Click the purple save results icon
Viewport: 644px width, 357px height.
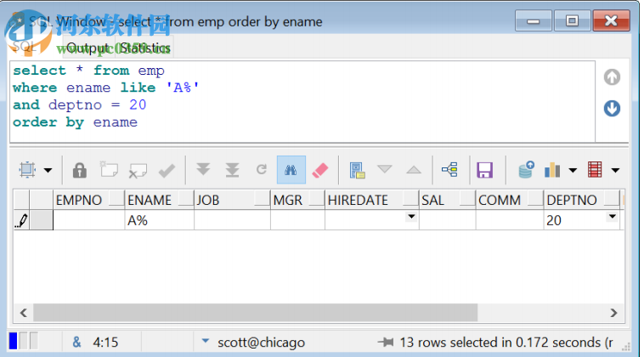[x=484, y=170]
